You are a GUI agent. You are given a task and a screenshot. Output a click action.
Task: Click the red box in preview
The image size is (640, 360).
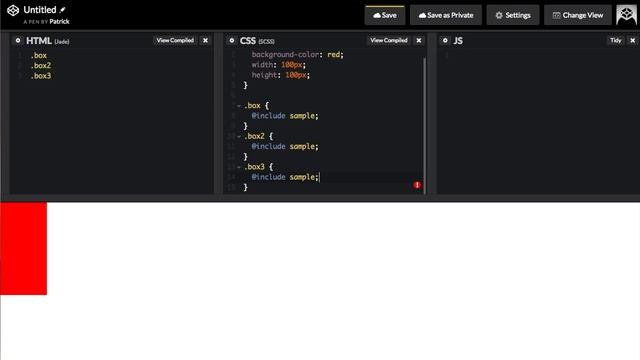tap(23, 248)
